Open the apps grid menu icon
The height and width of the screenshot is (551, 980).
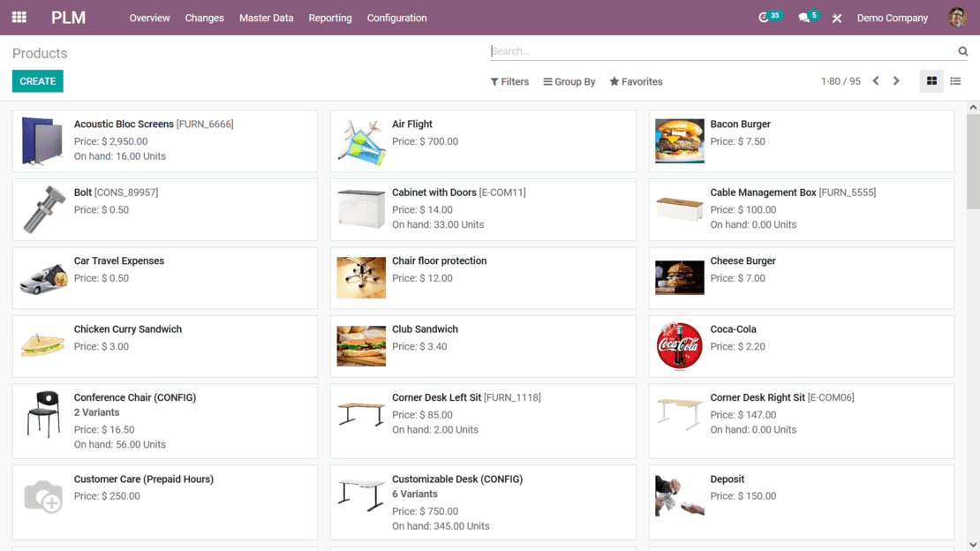(x=19, y=18)
